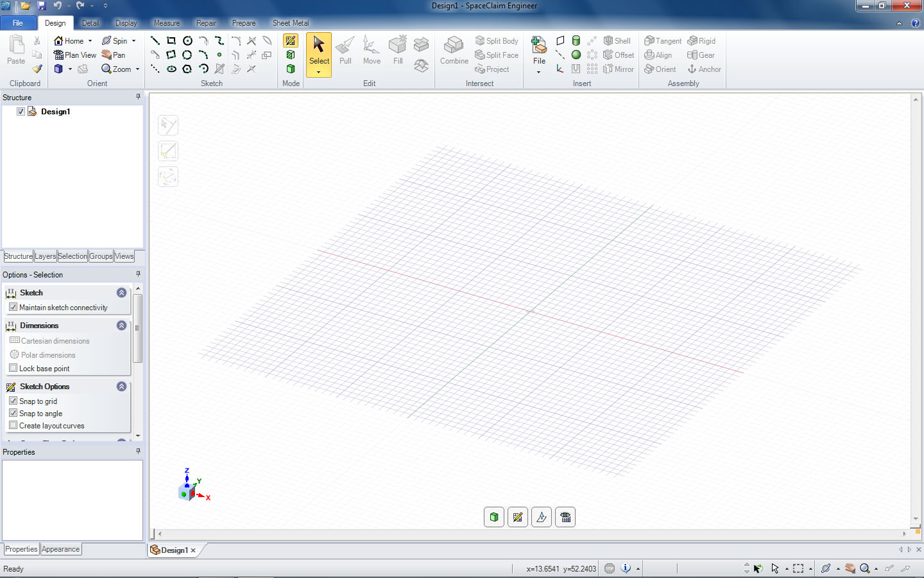The height and width of the screenshot is (578, 924).
Task: Close the Design1 document tab
Action: [193, 550]
